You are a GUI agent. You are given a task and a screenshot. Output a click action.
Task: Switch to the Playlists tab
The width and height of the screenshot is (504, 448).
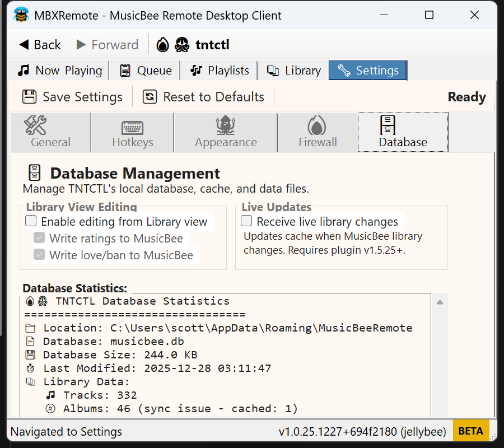click(x=218, y=70)
